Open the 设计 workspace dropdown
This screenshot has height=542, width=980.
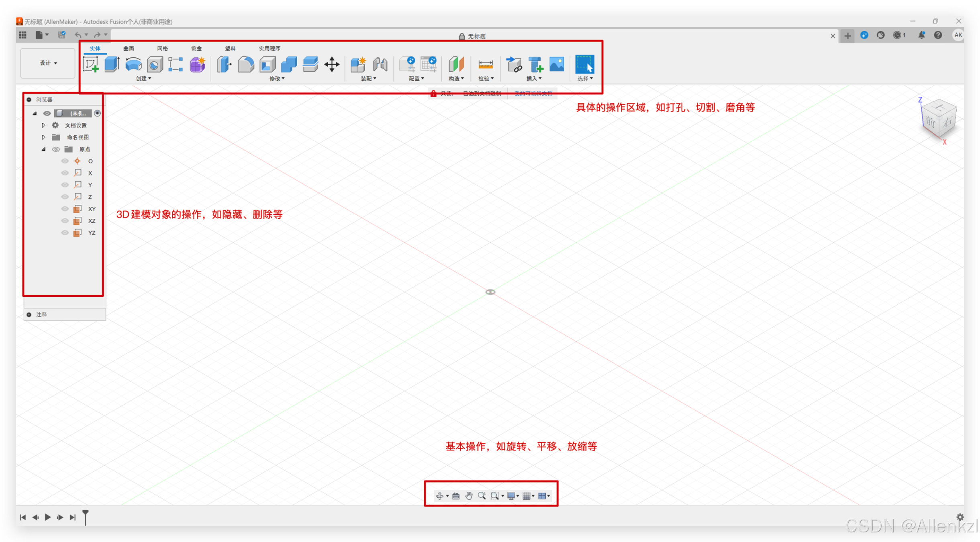48,63
